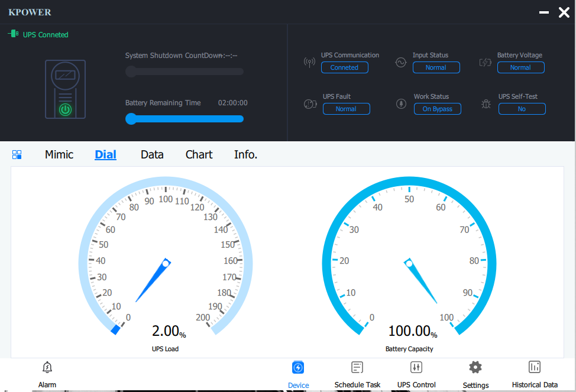This screenshot has height=392, width=576.
Task: Open the Info. tab
Action: (246, 155)
